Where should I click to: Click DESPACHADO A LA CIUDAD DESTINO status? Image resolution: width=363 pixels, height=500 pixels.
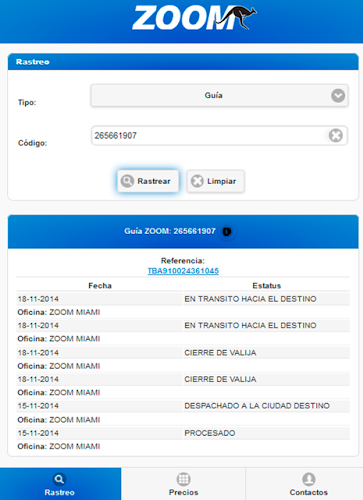257,406
